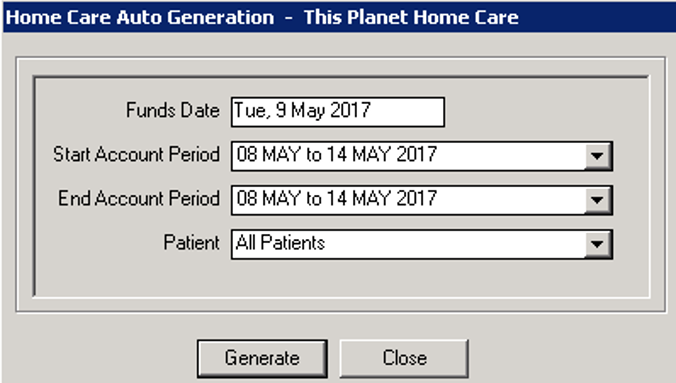Click the Start Account Period value text

337,154
